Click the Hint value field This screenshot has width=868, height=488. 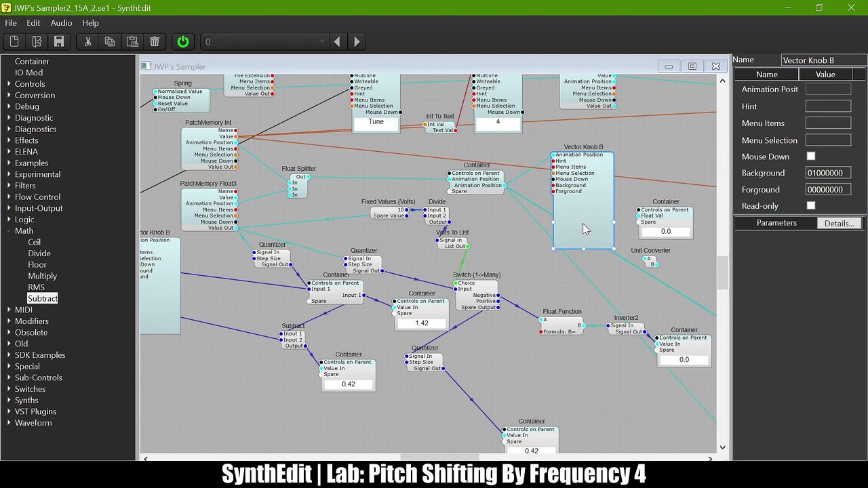pyautogui.click(x=828, y=106)
